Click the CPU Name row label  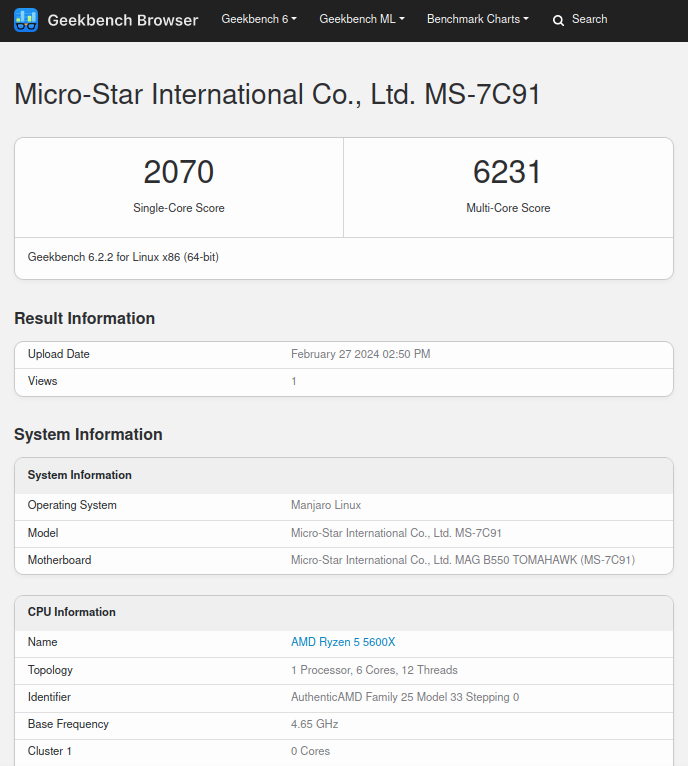43,642
